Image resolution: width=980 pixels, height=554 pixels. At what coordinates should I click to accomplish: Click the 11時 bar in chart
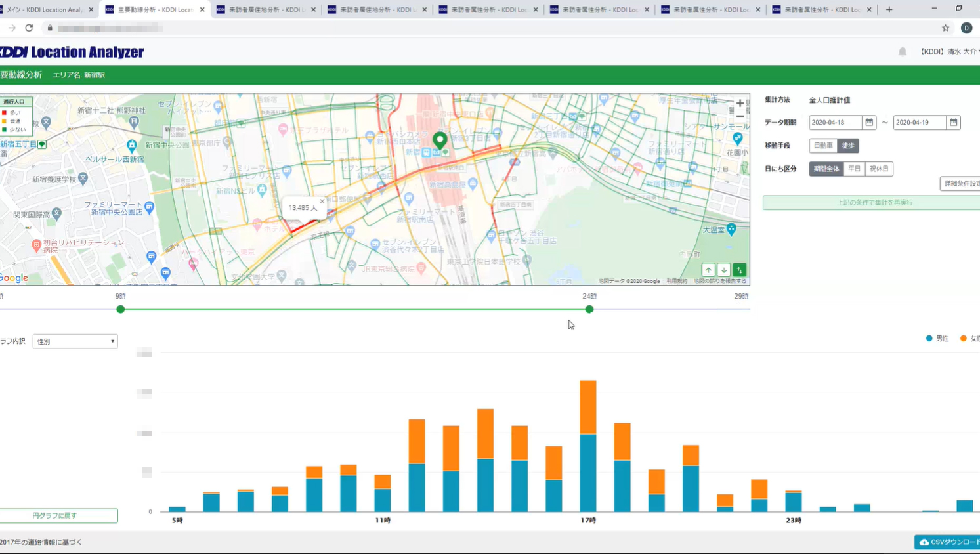pyautogui.click(x=383, y=493)
